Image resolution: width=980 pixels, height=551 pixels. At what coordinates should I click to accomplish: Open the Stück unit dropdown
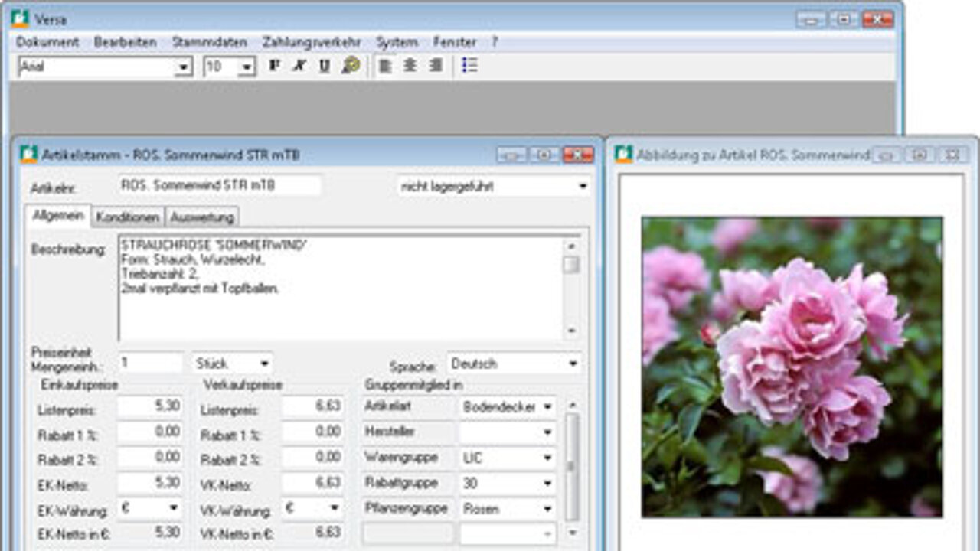pyautogui.click(x=264, y=363)
